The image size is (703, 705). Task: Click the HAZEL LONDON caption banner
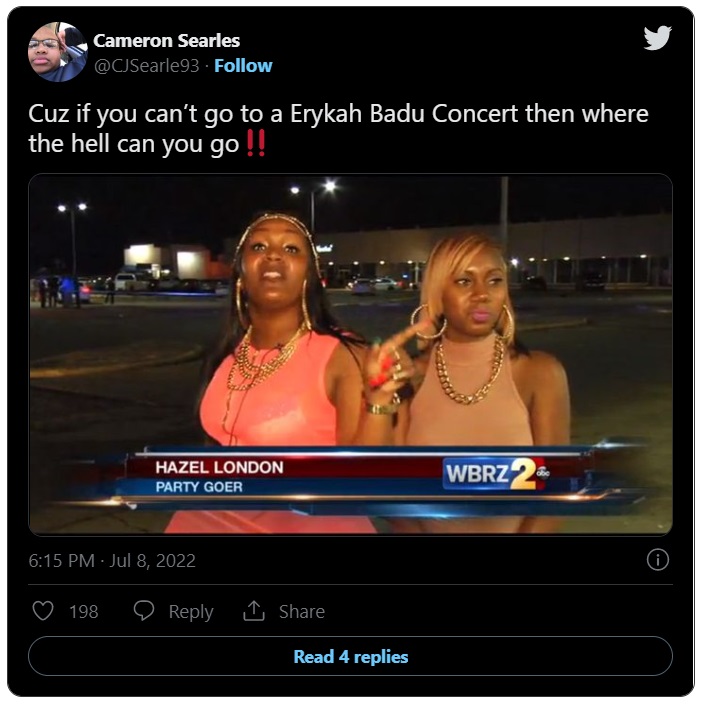coord(219,468)
